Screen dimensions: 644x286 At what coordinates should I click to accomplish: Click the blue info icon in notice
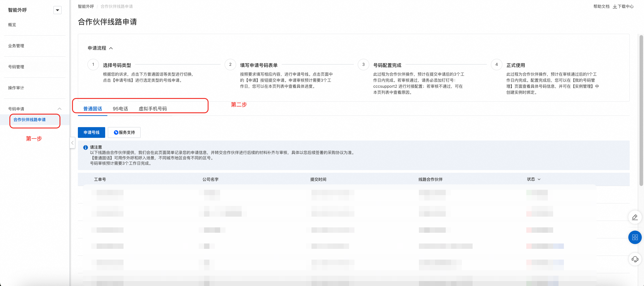coord(85,147)
